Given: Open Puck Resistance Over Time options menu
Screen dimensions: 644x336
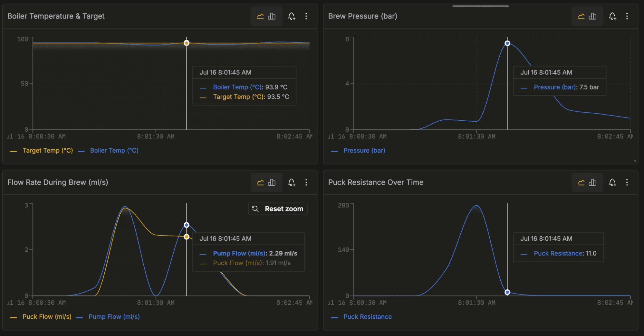Looking at the screenshot, I should tap(627, 182).
